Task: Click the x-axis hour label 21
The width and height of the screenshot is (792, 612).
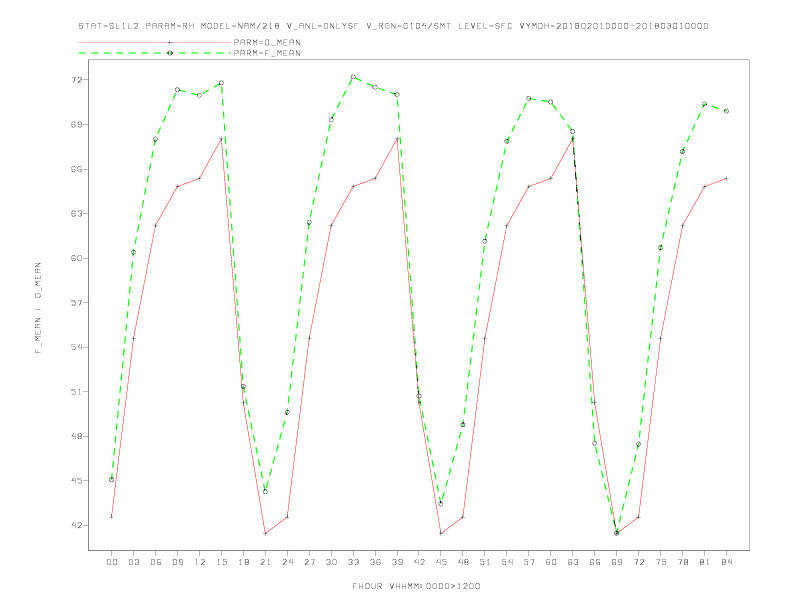Action: [x=265, y=562]
